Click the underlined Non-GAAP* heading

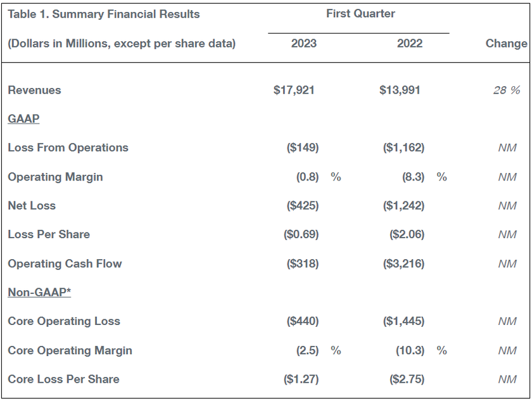pyautogui.click(x=39, y=292)
